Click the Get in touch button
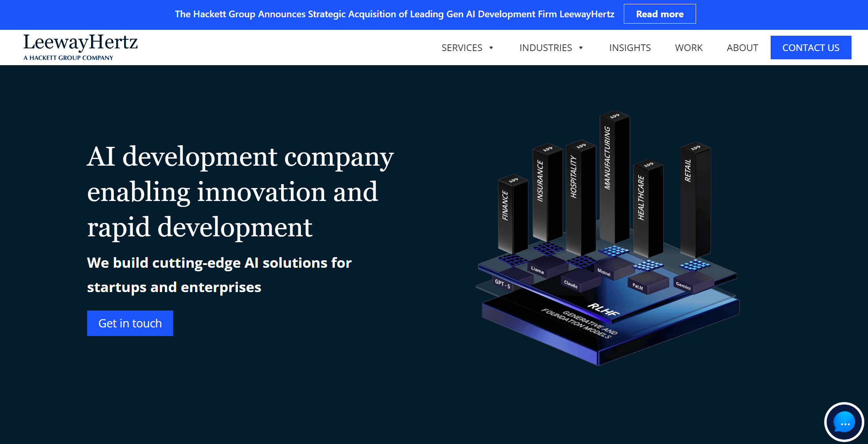This screenshot has width=868, height=444. tap(130, 323)
